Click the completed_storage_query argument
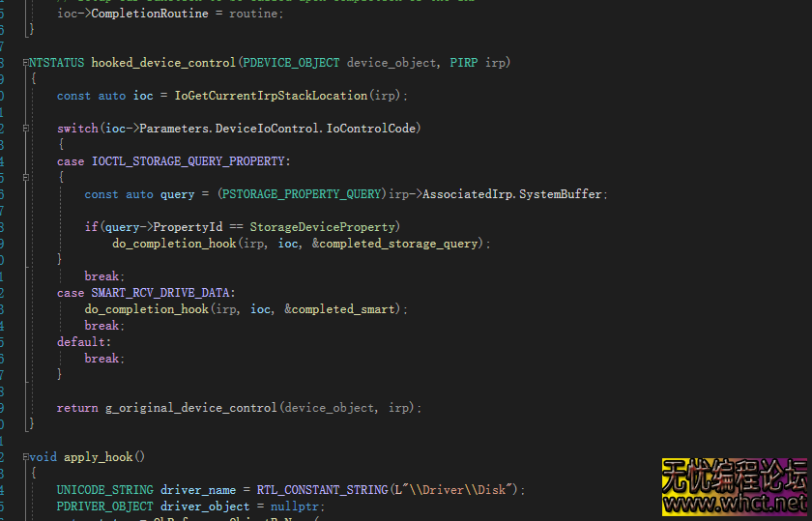The image size is (812, 521). click(x=400, y=244)
